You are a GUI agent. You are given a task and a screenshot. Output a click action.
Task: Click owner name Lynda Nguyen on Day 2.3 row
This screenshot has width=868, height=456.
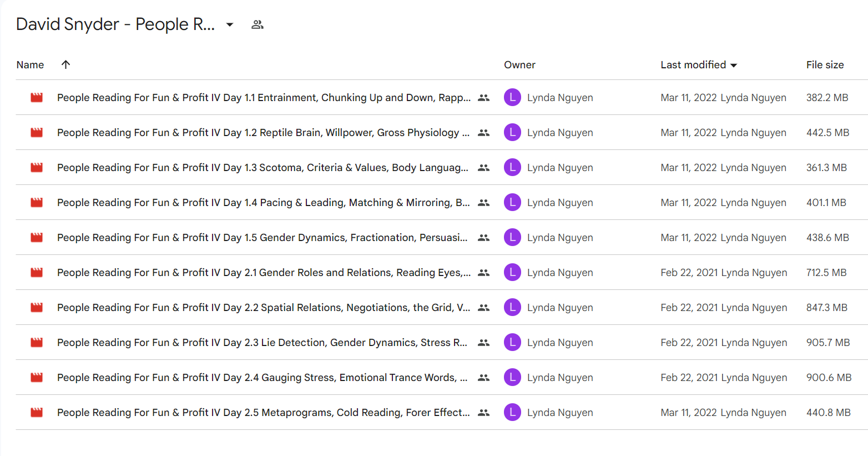(560, 343)
